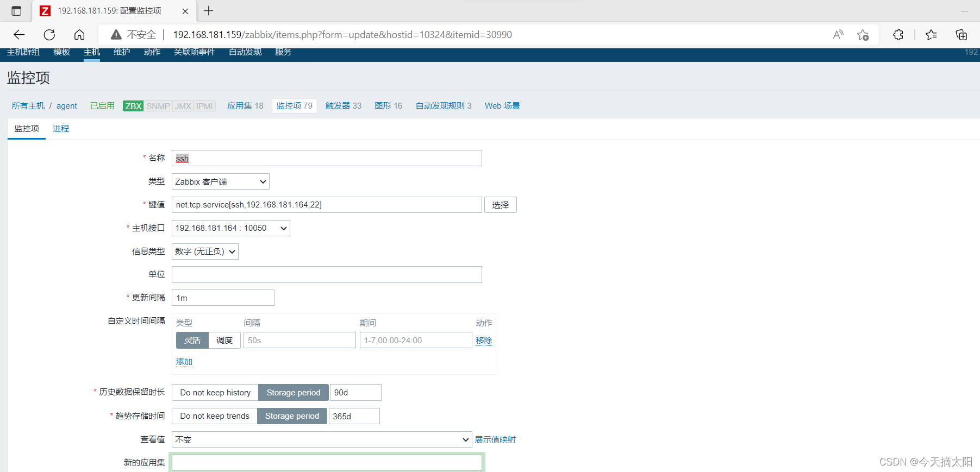The height and width of the screenshot is (472, 980).
Task: Click the 新的应用集 input field
Action: coord(327,463)
